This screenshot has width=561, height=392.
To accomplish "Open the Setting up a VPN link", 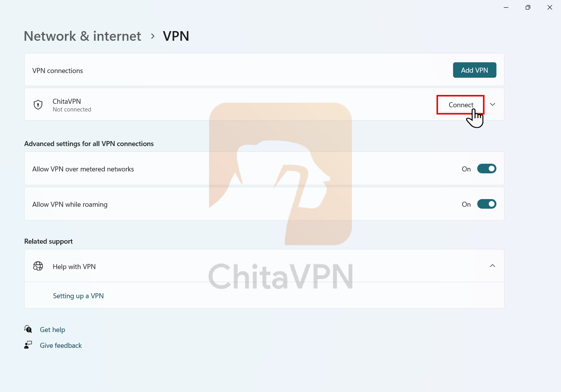I will point(78,296).
